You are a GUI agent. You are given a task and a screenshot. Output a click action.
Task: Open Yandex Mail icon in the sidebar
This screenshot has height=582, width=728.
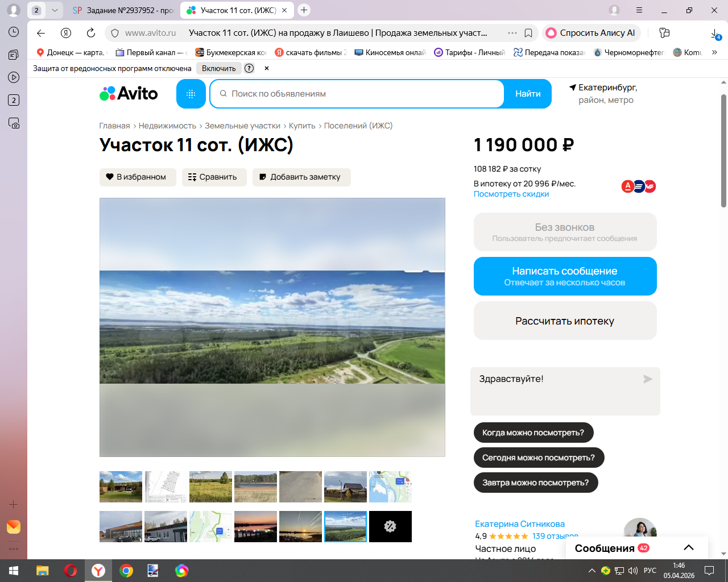coord(14,527)
